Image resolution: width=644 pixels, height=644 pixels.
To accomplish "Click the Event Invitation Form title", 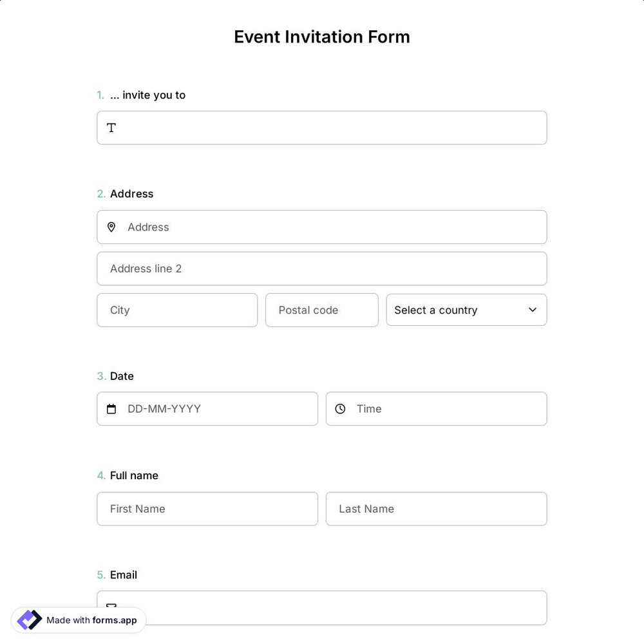I will click(321, 37).
